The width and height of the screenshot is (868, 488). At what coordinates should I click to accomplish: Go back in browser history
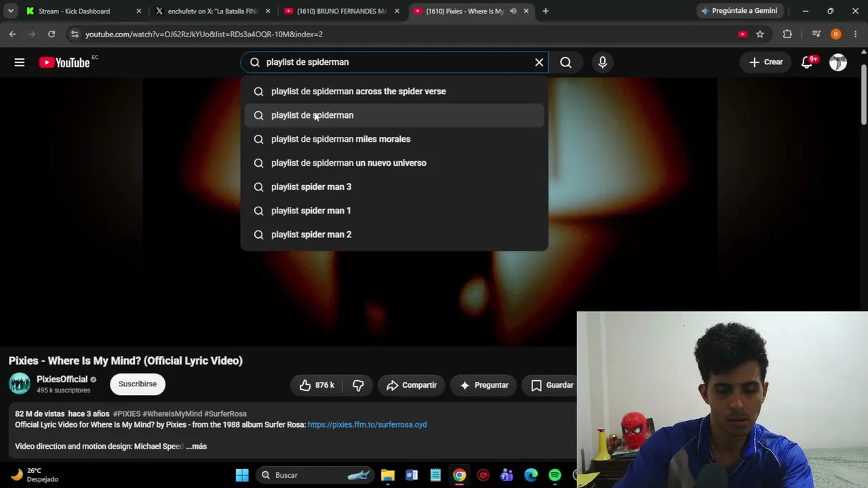tap(12, 34)
